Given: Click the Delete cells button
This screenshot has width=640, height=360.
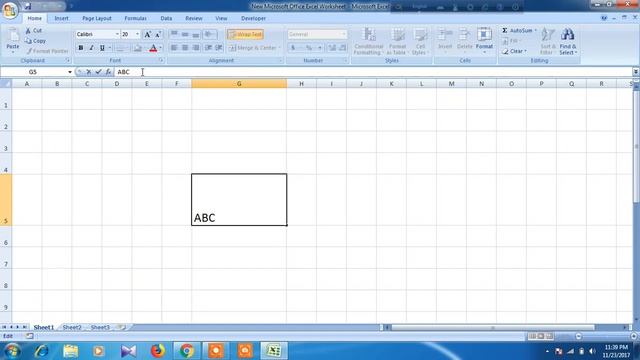Looking at the screenshot, I should 464,41.
